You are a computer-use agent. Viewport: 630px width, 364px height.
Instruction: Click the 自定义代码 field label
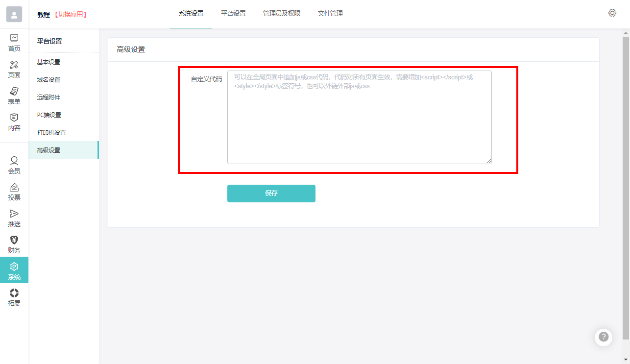[206, 79]
